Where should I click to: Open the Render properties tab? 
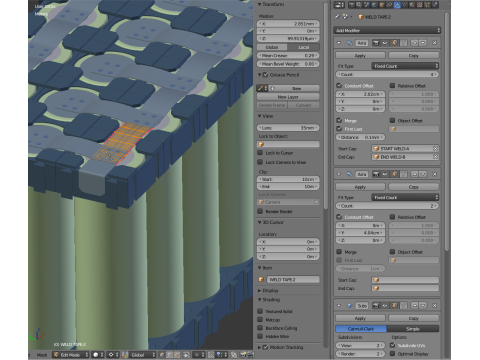coord(352,5)
